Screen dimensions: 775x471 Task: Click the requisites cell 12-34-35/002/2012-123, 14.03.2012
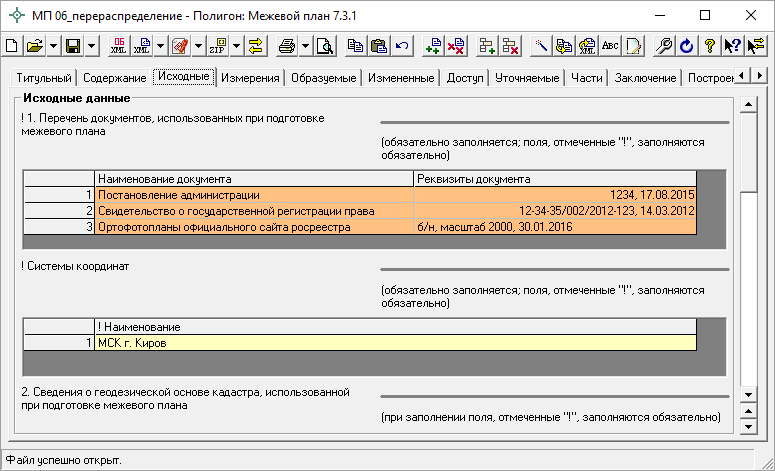click(555, 211)
